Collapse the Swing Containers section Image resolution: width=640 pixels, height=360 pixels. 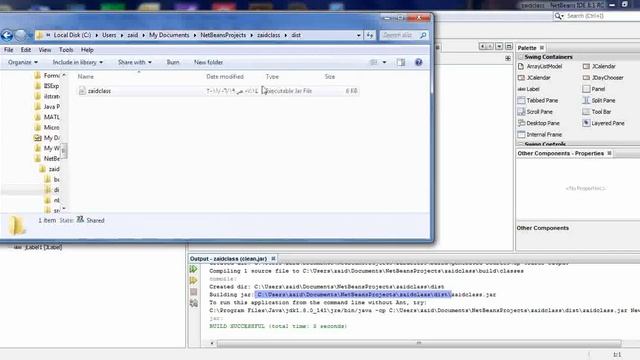(520, 57)
